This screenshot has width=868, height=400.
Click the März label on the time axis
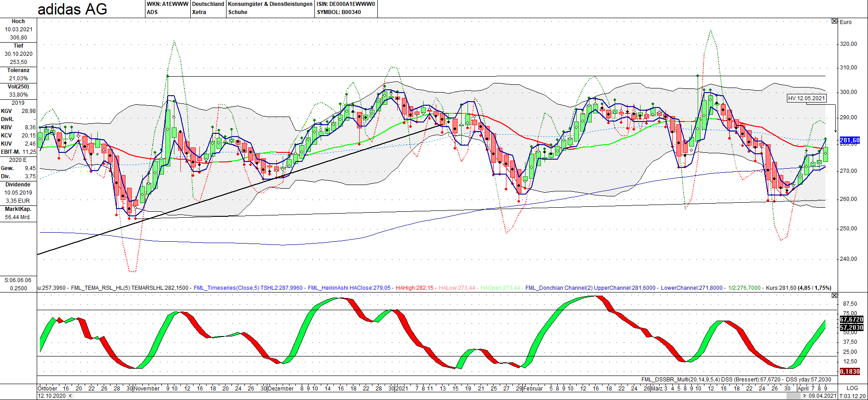click(x=657, y=388)
